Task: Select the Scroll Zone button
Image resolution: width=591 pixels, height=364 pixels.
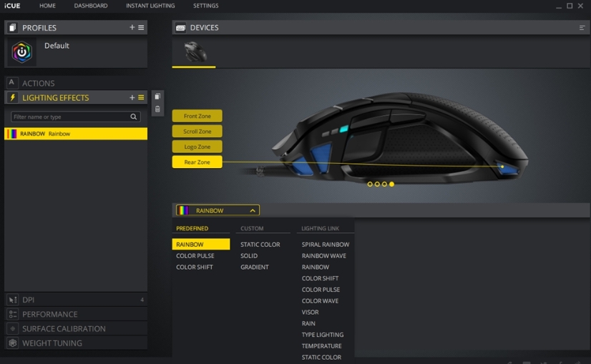Action: 197,131
